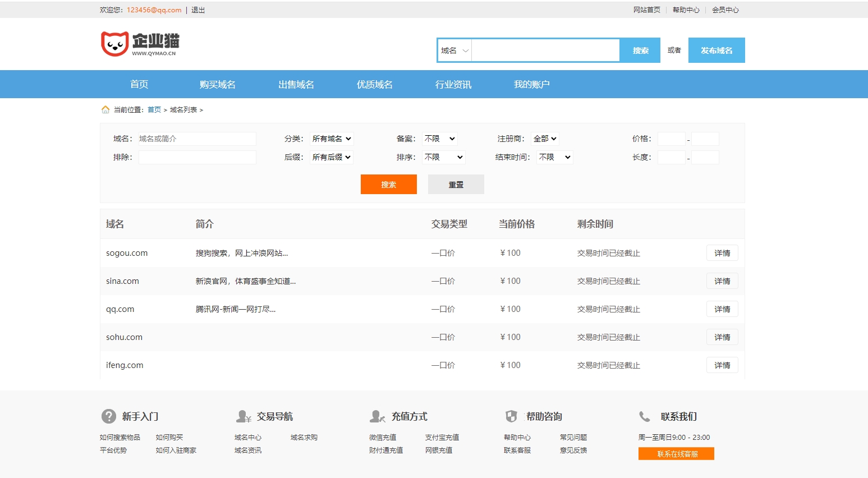Click the 发布域名 button
Screen dimensions: 868x478
[717, 50]
